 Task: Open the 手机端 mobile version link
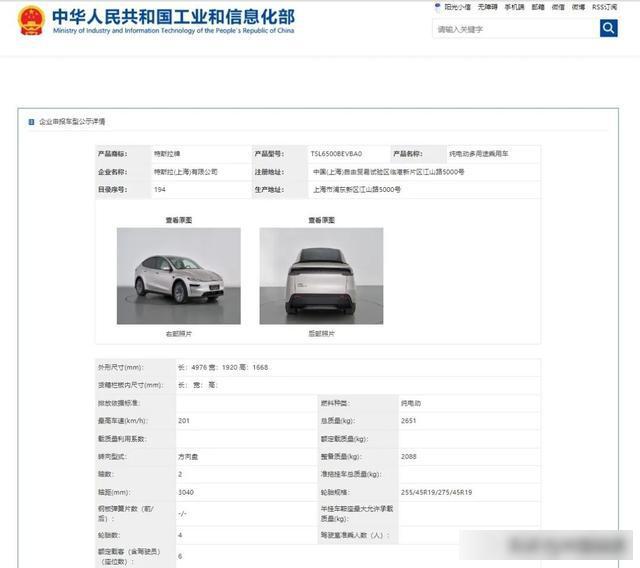[514, 7]
